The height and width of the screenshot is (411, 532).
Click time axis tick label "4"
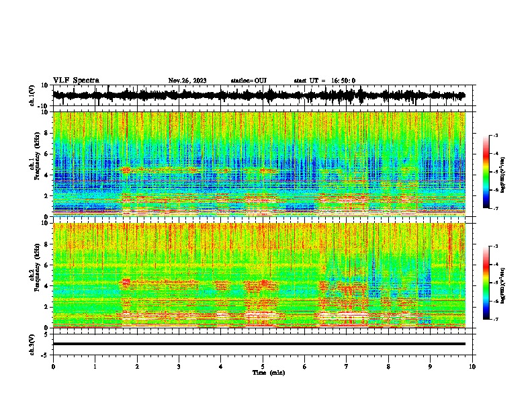pyautogui.click(x=221, y=367)
